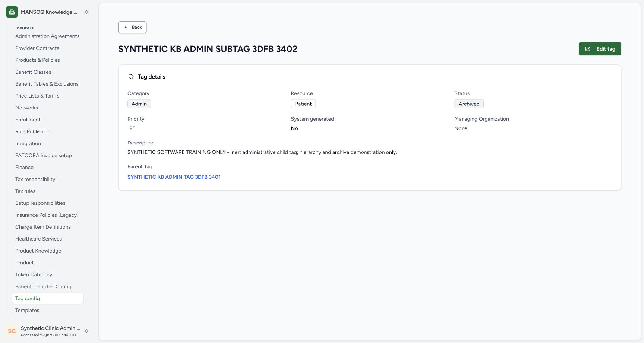Open Token Category settings

coord(34,274)
